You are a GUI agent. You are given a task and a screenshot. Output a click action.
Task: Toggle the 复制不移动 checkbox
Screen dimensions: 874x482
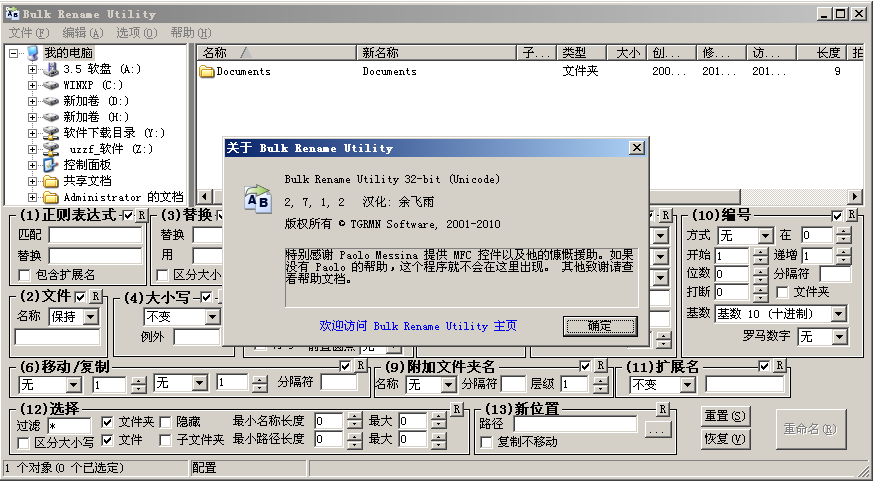[487, 442]
